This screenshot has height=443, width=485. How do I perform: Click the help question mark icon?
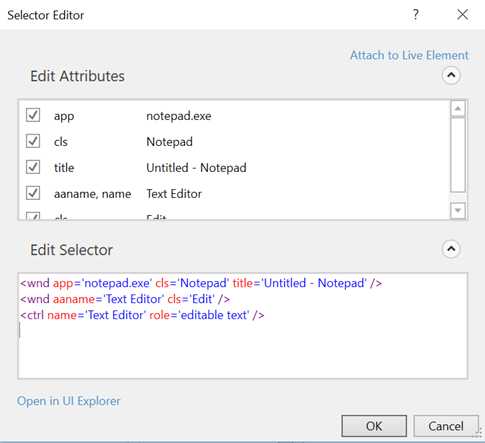(x=415, y=15)
